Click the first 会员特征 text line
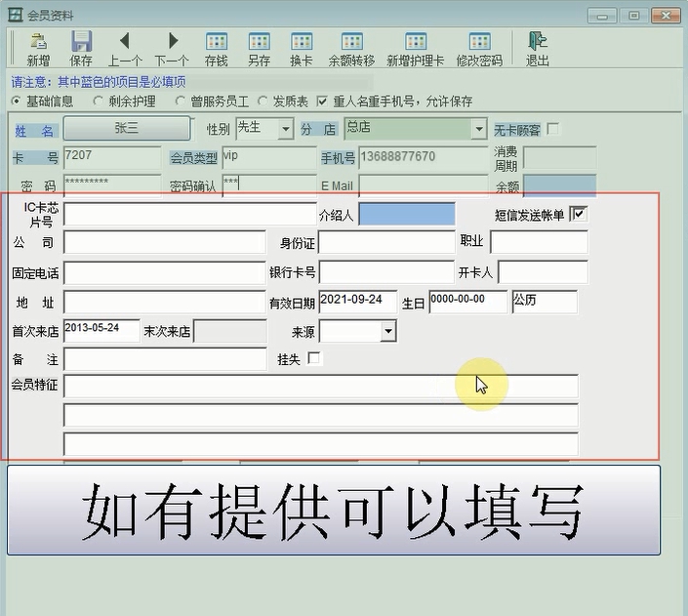The height and width of the screenshot is (616, 688). tap(321, 387)
